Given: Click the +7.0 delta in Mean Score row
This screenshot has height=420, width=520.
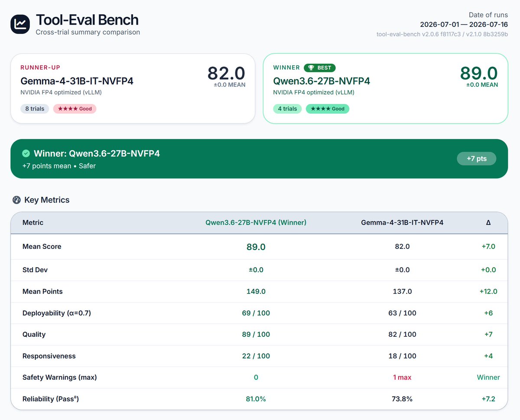Looking at the screenshot, I should pyautogui.click(x=488, y=247).
